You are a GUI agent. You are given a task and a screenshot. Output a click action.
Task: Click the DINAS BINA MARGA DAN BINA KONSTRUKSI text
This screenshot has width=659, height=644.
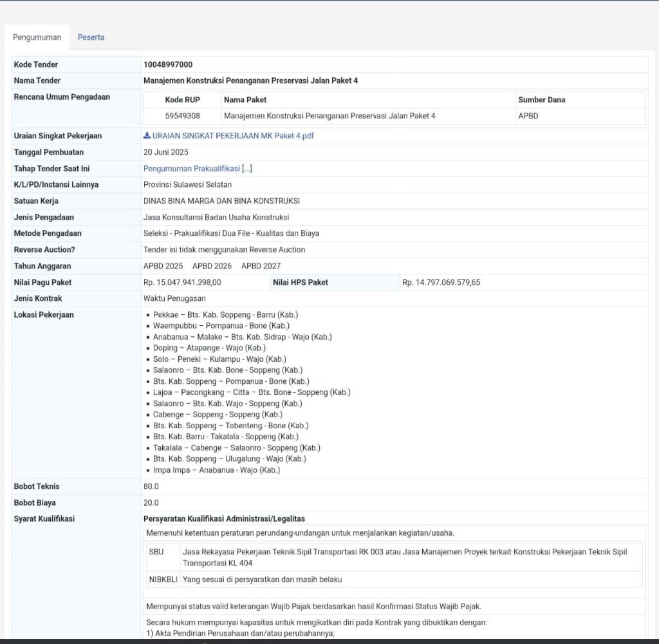[x=221, y=201]
